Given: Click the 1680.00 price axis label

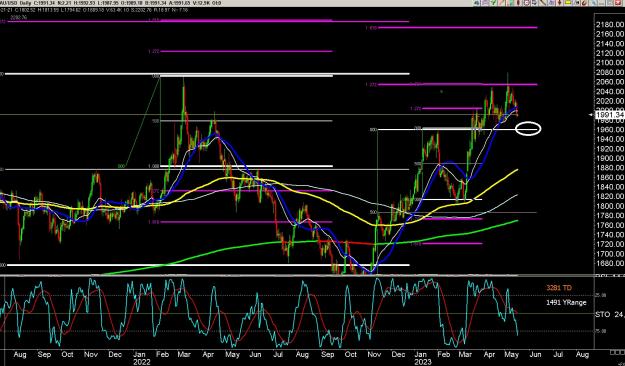Looking at the screenshot, I should click(610, 264).
